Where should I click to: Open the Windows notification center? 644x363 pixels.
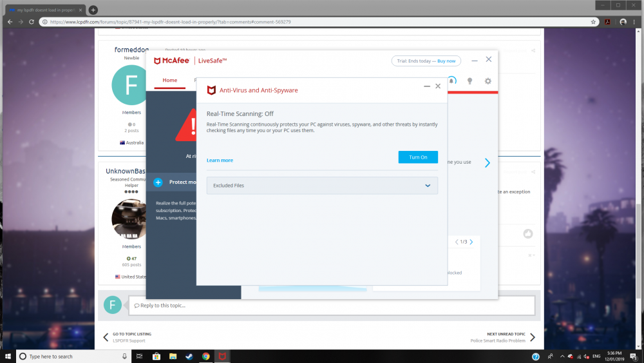point(634,357)
